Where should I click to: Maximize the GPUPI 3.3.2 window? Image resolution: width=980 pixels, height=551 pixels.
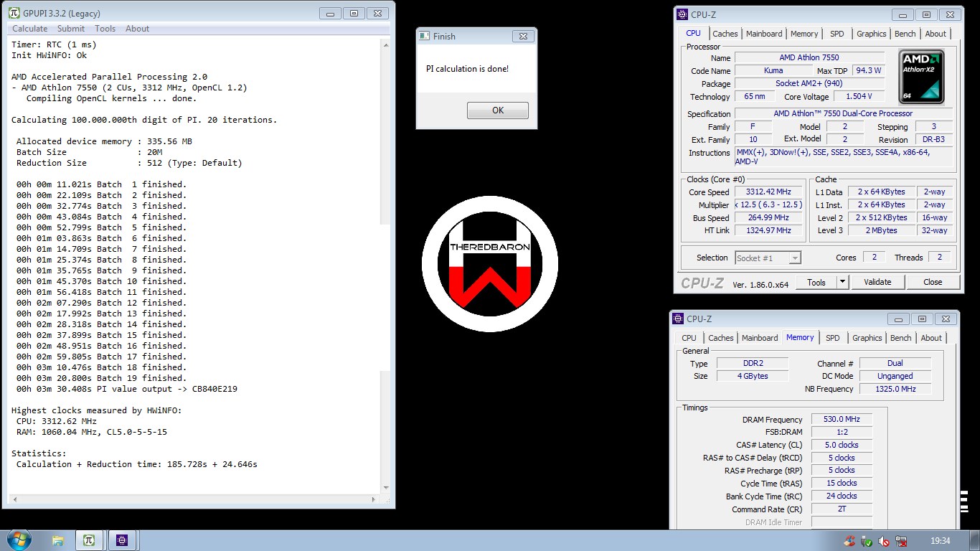(354, 13)
